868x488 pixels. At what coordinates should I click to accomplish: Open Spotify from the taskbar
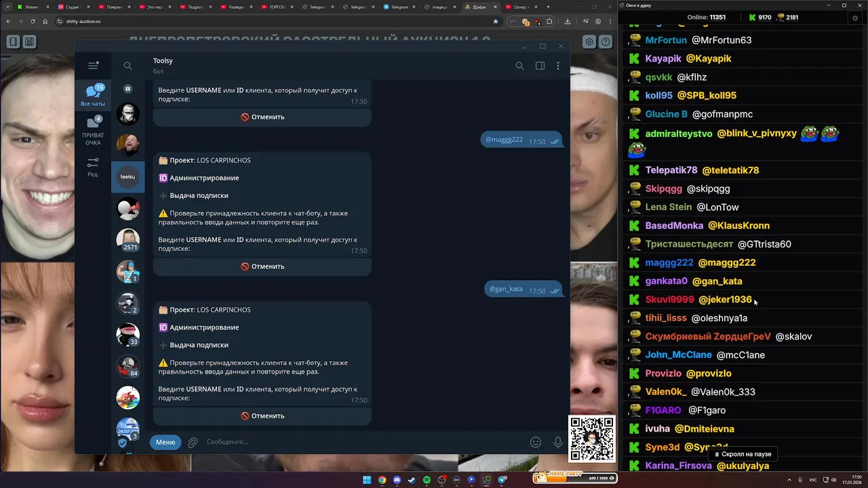(427, 480)
